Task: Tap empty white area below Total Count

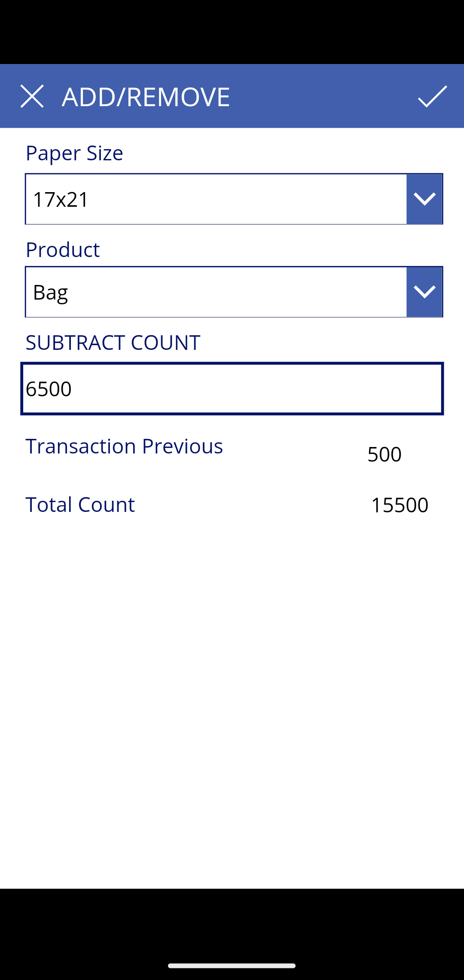Action: pyautogui.click(x=232, y=688)
